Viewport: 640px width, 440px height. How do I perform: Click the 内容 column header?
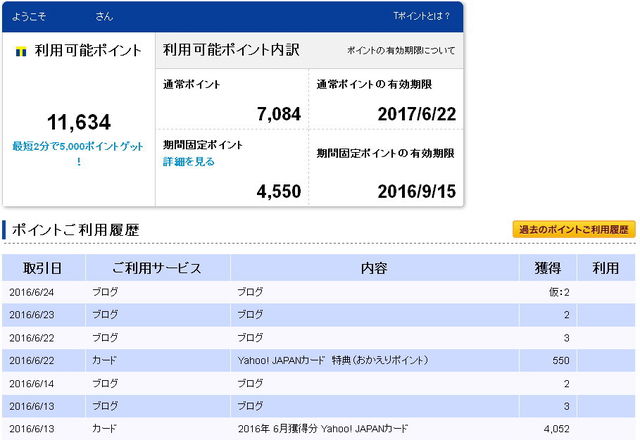(x=374, y=268)
